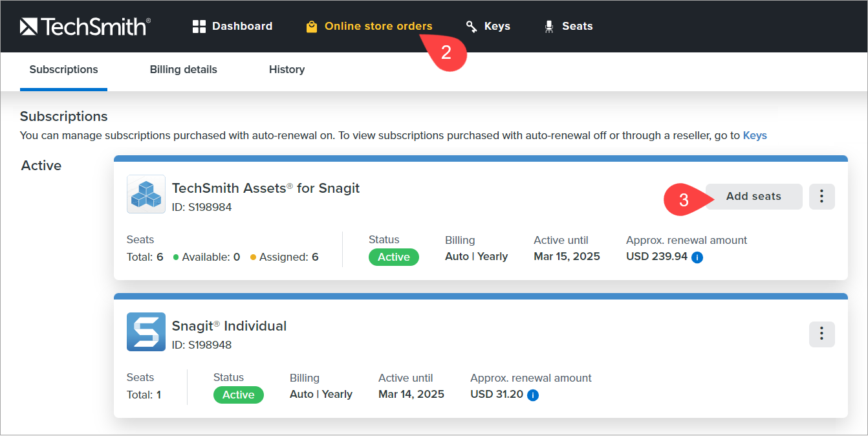Image resolution: width=868 pixels, height=436 pixels.
Task: Click the Online store orders bag icon
Action: (312, 27)
